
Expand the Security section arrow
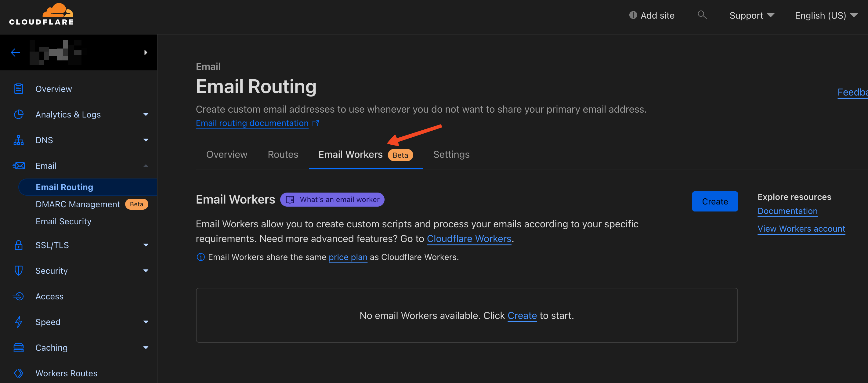(x=146, y=271)
